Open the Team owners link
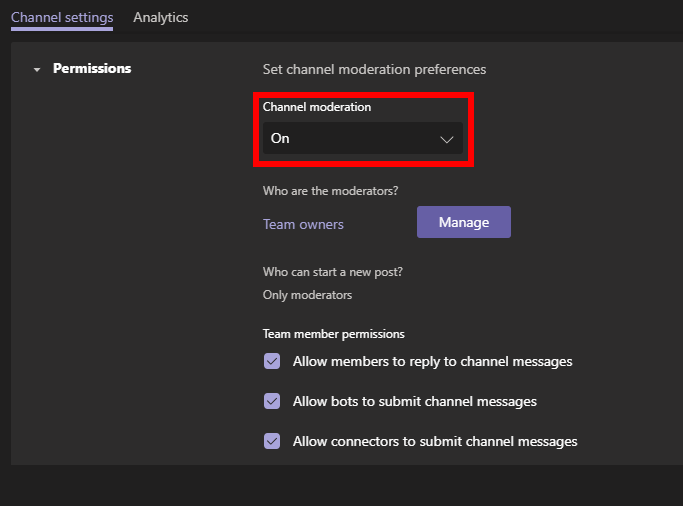Image resolution: width=683 pixels, height=506 pixels. pyautogui.click(x=303, y=224)
